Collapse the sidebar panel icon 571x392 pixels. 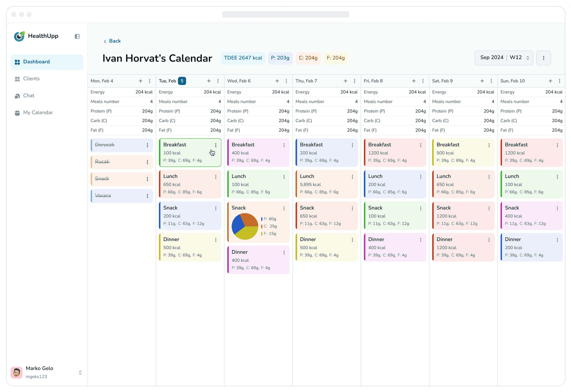pyautogui.click(x=77, y=36)
